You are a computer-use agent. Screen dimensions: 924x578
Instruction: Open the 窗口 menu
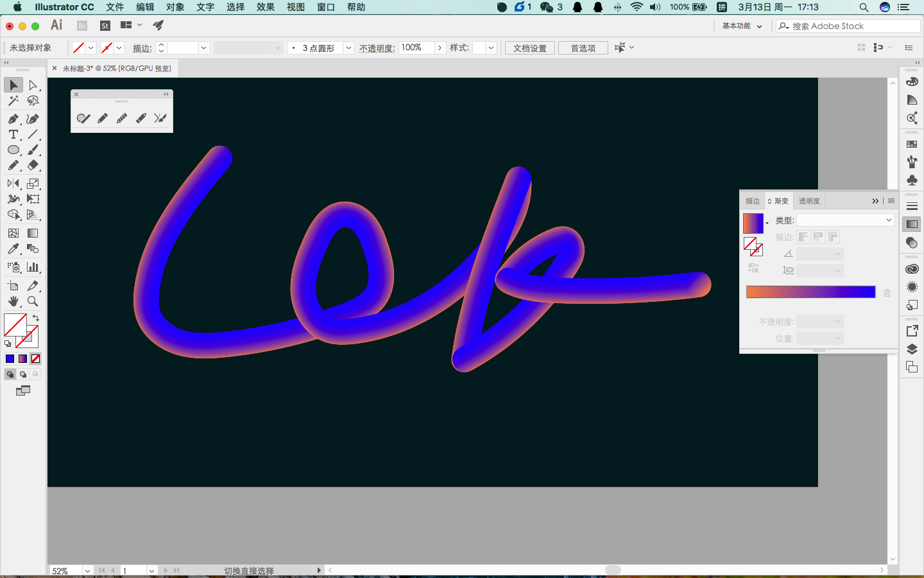(326, 7)
